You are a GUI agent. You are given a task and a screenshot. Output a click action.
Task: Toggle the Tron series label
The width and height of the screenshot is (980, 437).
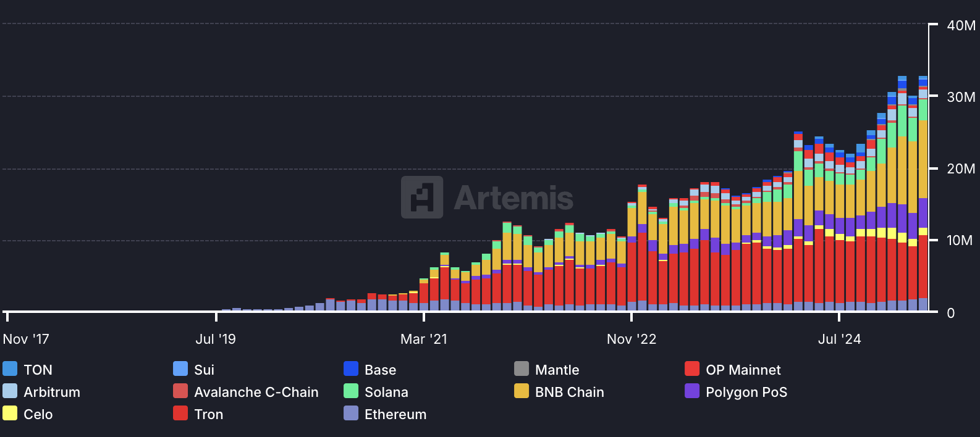208,414
